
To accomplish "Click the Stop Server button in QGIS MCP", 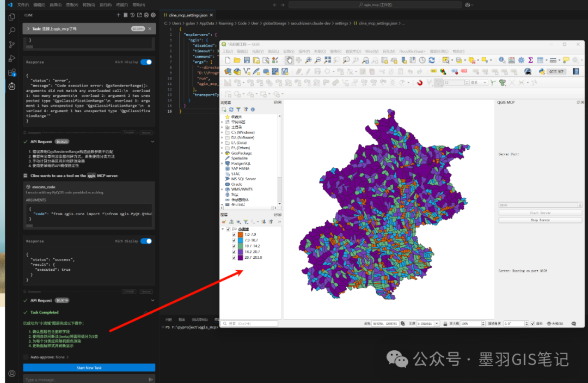I will coord(540,220).
